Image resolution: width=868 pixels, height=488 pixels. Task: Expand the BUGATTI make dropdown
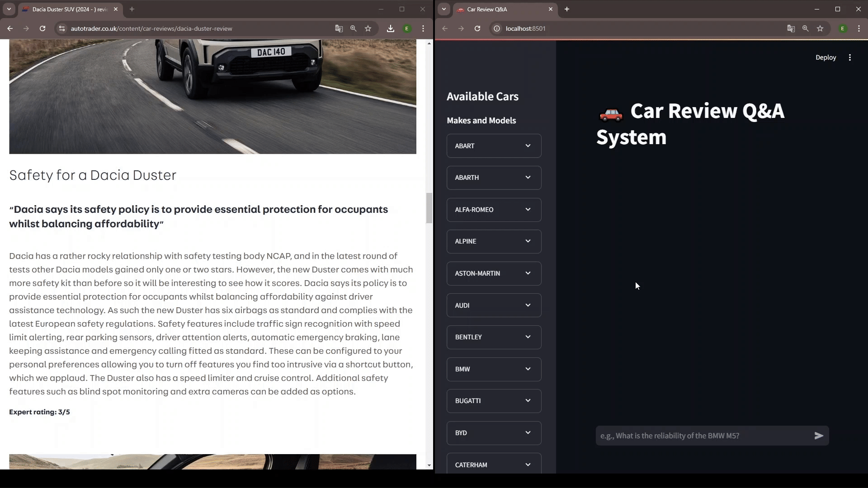coord(494,401)
